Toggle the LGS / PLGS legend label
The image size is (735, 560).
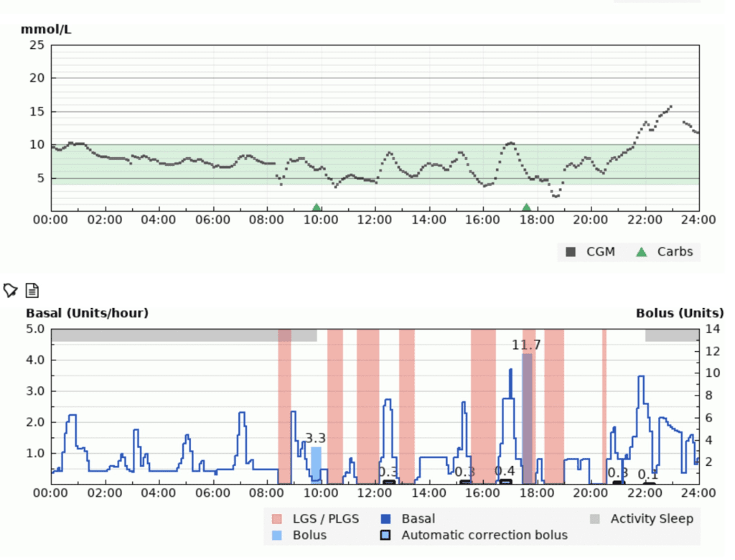click(325, 518)
